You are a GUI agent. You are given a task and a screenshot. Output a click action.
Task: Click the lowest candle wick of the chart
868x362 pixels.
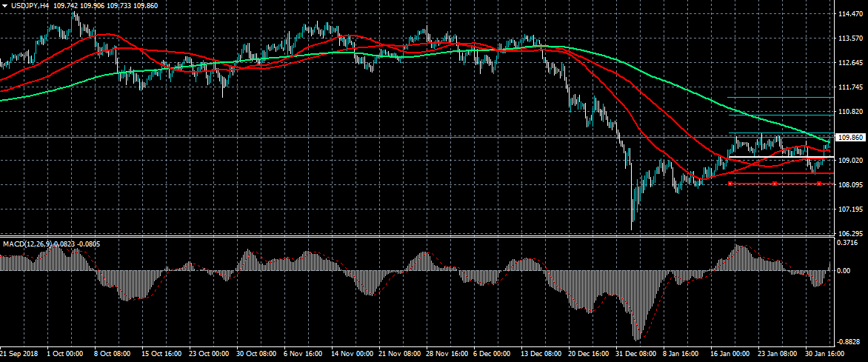(x=632, y=227)
